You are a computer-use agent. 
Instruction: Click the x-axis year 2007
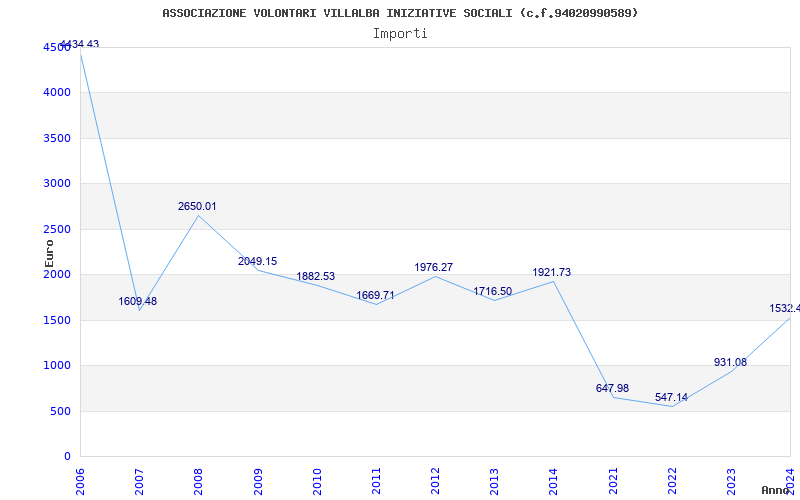pos(139,481)
